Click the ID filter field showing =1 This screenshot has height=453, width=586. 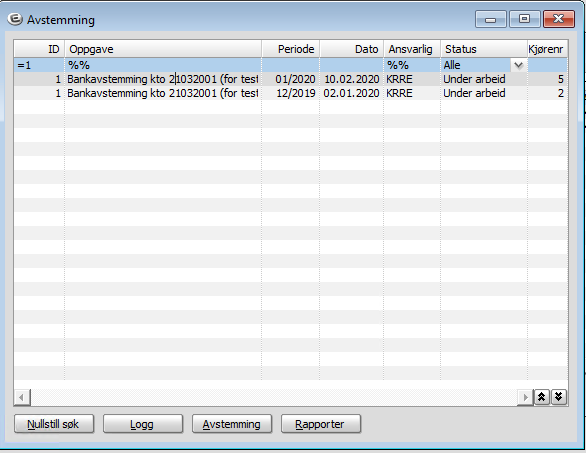click(x=39, y=65)
